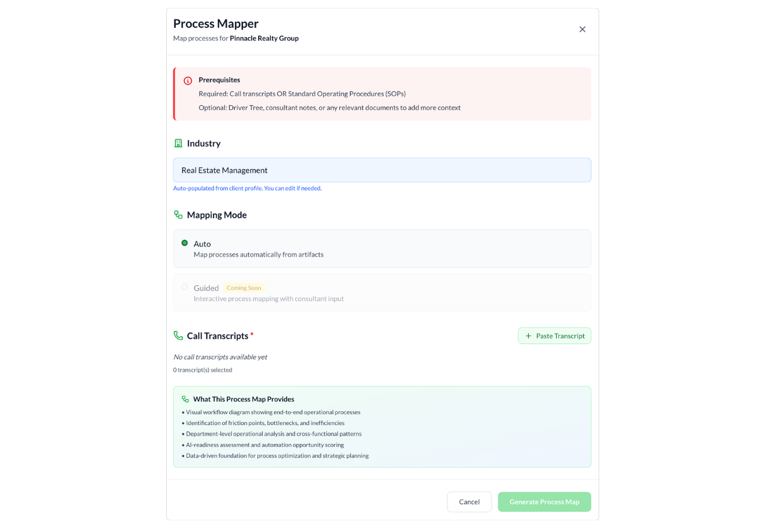This screenshot has width=769, height=532.
Task: Focus the Real Estate Management industry field
Action: (x=382, y=170)
